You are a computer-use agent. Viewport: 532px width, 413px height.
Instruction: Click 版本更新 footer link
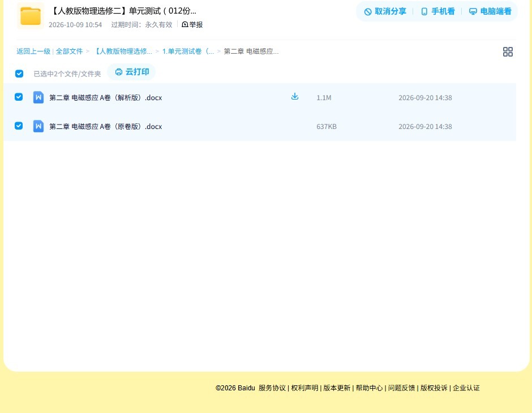[337, 388]
